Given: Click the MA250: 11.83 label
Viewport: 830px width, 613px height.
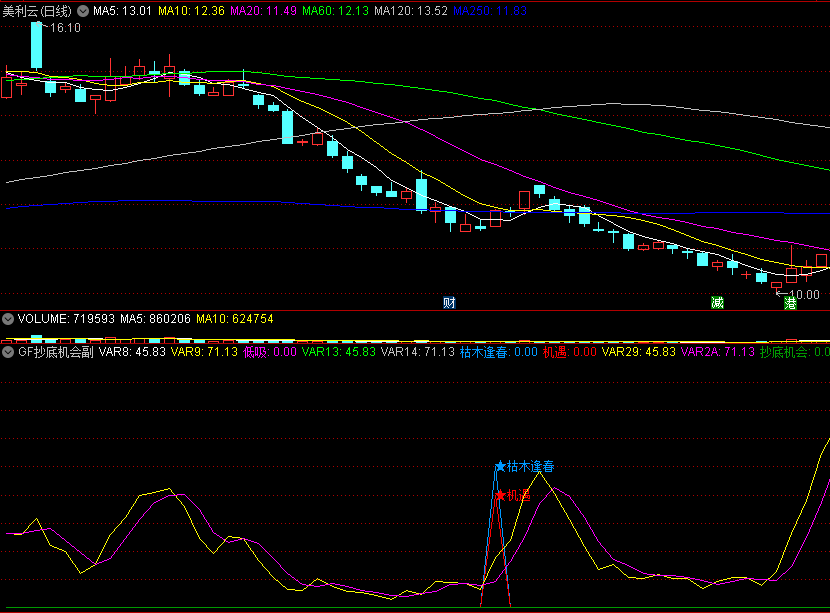Looking at the screenshot, I should pos(490,11).
